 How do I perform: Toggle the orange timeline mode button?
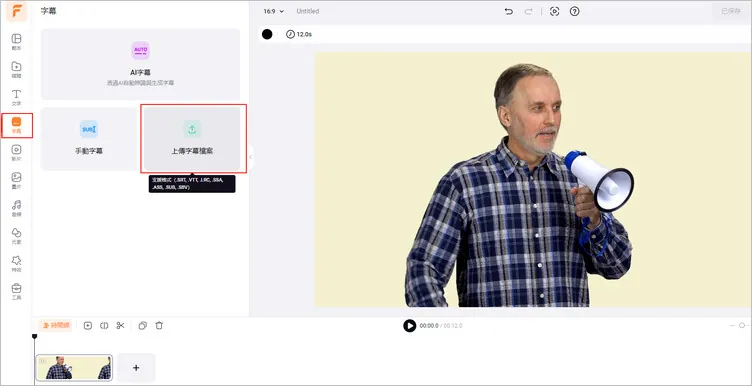(56, 326)
